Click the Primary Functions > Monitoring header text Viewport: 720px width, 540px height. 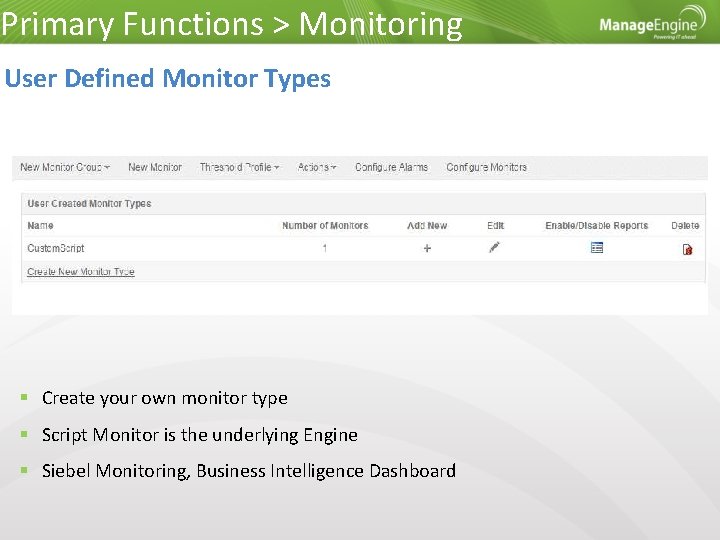pos(232,24)
